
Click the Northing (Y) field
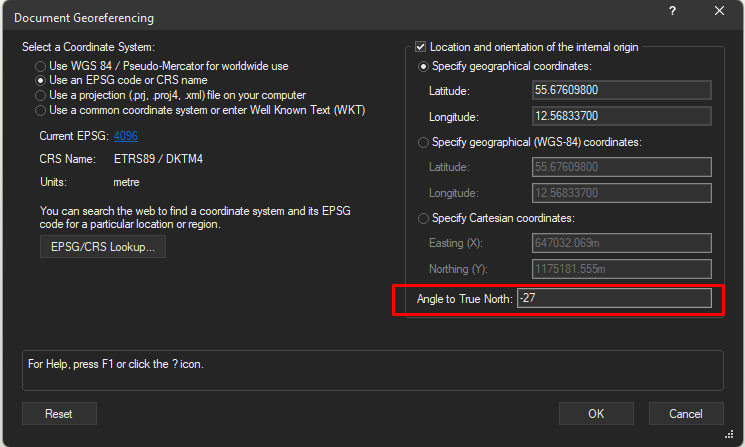(622, 268)
